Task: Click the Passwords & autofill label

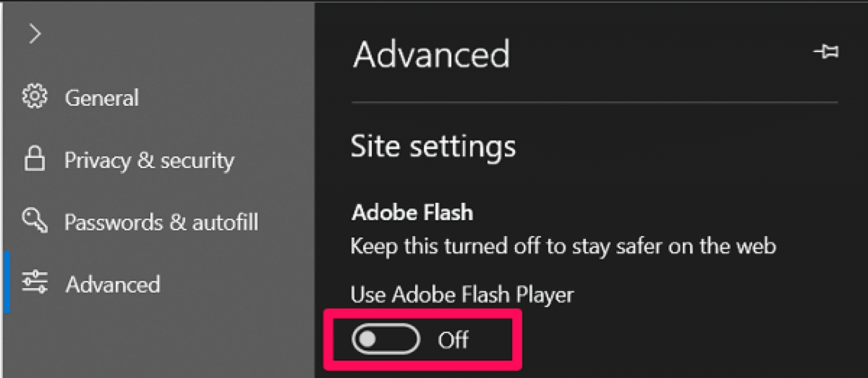Action: click(x=163, y=222)
